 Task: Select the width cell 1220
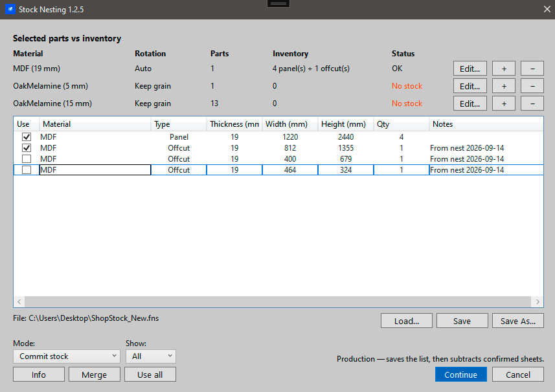tap(290, 136)
